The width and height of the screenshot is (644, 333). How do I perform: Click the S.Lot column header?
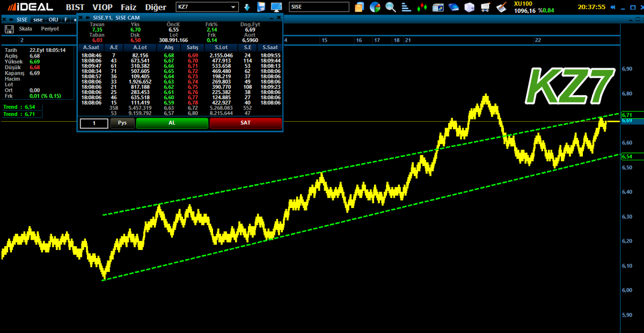point(222,47)
